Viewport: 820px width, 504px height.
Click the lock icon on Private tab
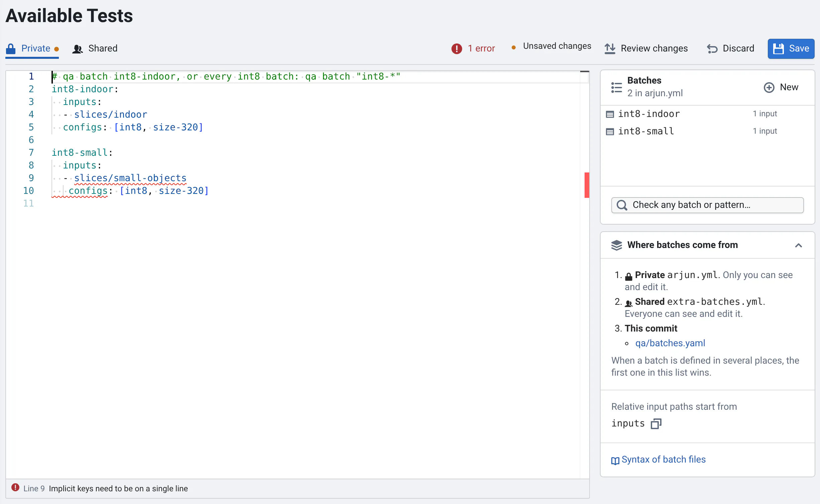click(11, 49)
